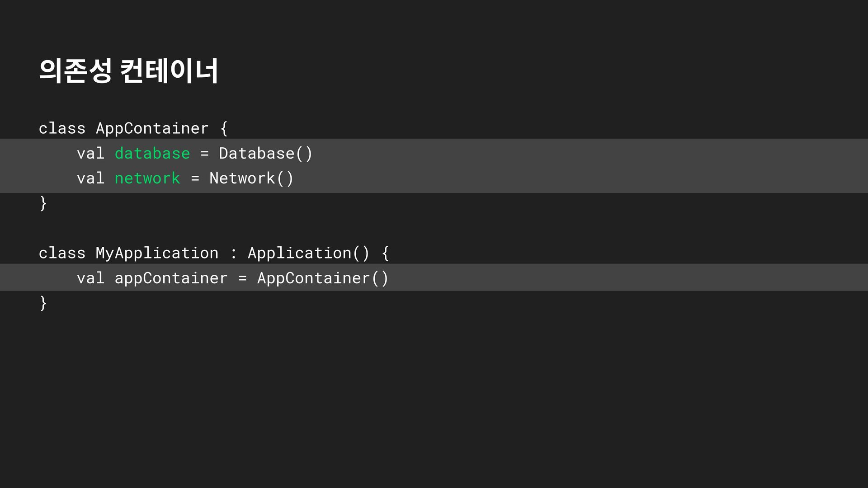The height and width of the screenshot is (488, 868).
Task: Click the AppContainer() constructor call
Action: pos(322,278)
